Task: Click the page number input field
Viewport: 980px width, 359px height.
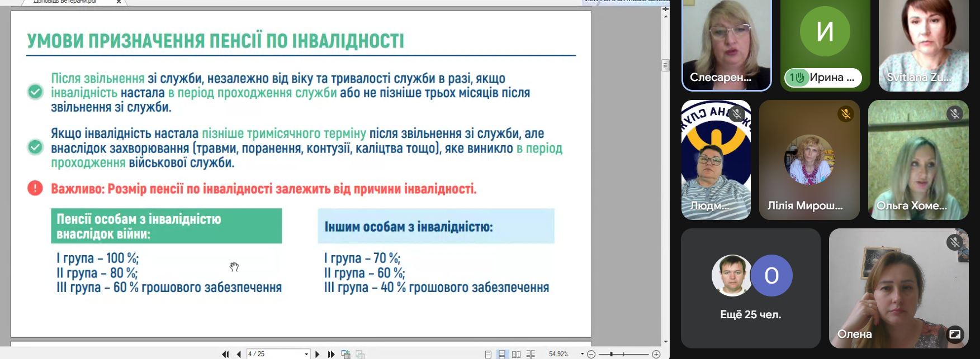Action: (274, 354)
